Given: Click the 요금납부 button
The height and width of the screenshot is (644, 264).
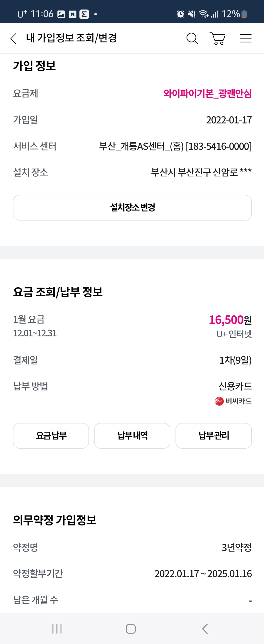Looking at the screenshot, I should [51, 435].
